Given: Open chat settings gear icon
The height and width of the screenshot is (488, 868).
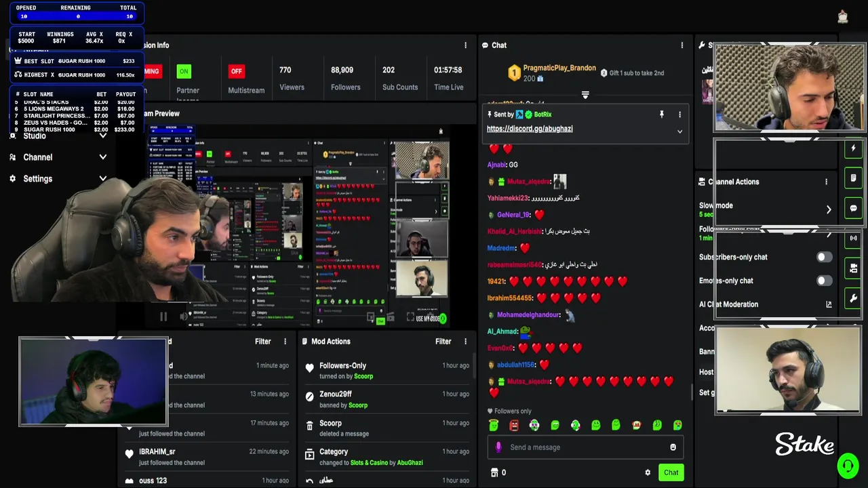Looking at the screenshot, I should coord(648,472).
